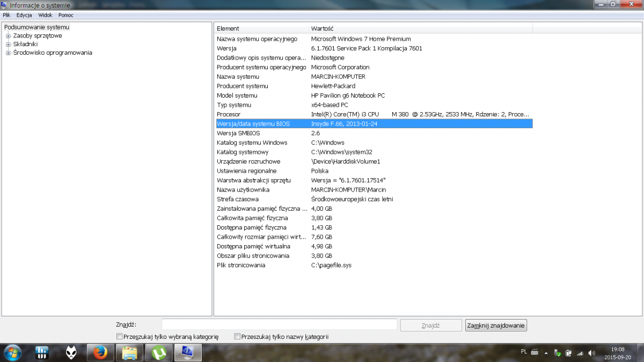644x362 pixels.
Task: Open the equalizer-bars app in taskbar
Action: [x=42, y=352]
